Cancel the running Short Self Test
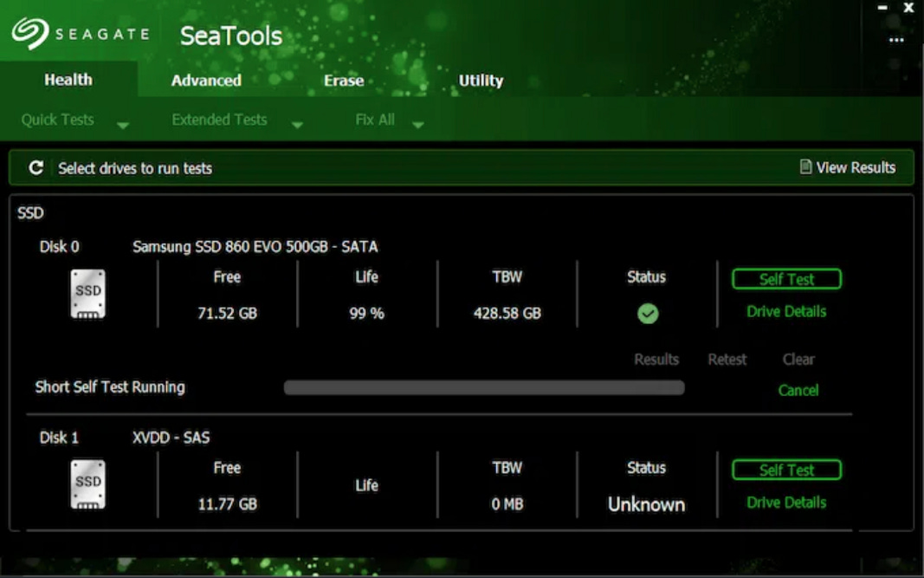924x578 pixels. click(x=798, y=390)
